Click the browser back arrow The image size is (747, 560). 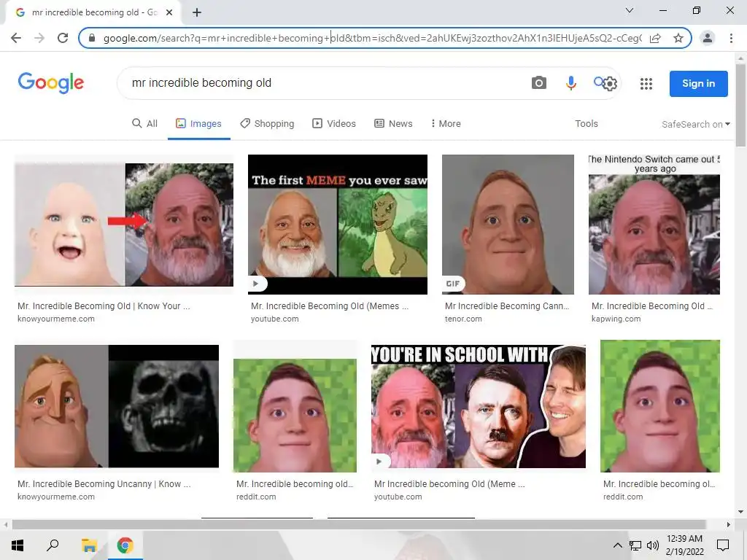[x=16, y=38]
